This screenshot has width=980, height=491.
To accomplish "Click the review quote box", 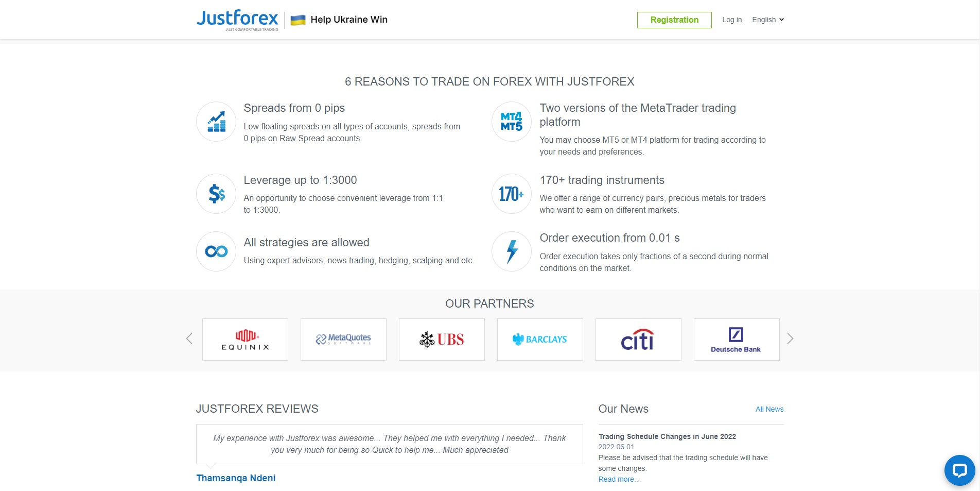I will (x=390, y=444).
